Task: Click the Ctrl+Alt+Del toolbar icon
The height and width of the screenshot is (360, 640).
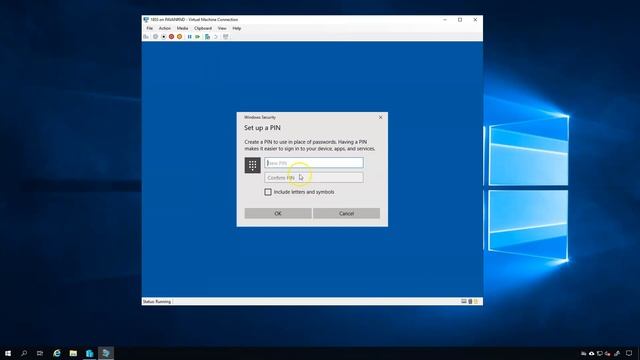Action: click(146, 37)
